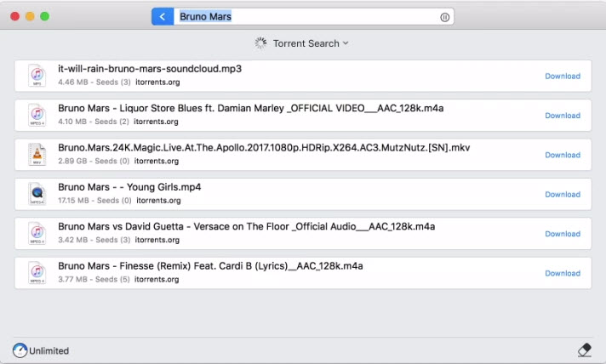The image size is (606, 364).
Task: Click the 4.10 MB - Seeds (2) info
Action: (94, 122)
